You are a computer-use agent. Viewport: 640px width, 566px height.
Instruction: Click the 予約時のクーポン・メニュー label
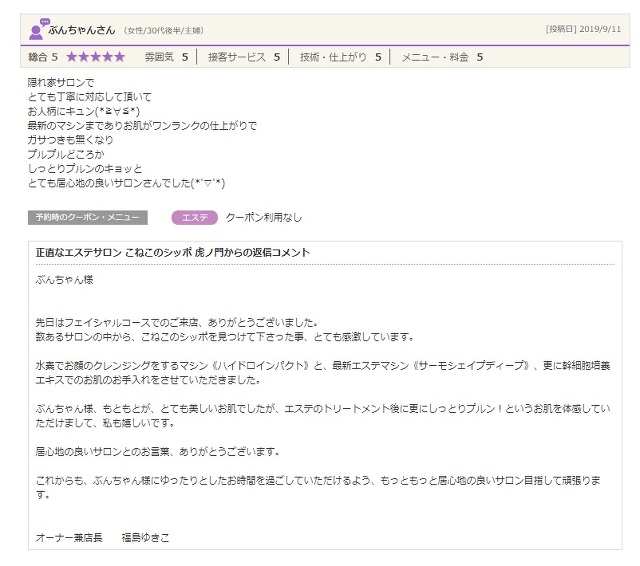[x=88, y=217]
